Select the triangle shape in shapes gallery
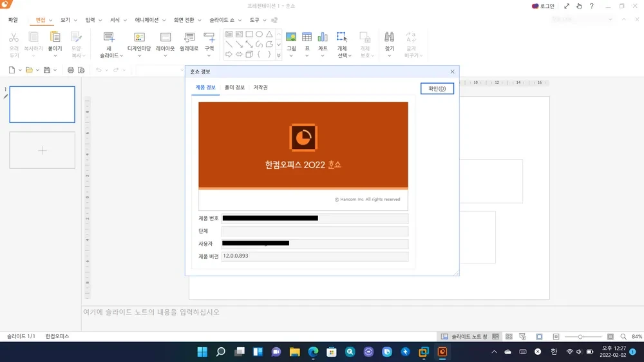Screen dimensions: 644x362 pyautogui.click(x=269, y=34)
